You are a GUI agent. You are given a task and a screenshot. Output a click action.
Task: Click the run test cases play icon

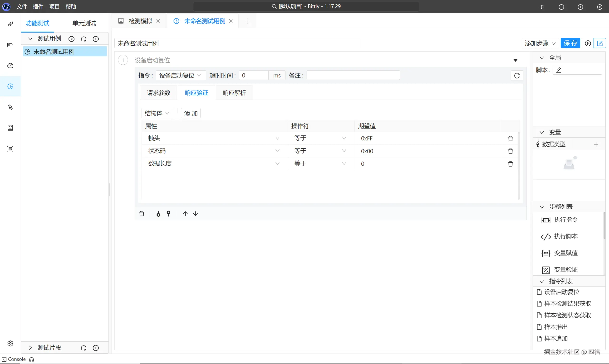(x=71, y=39)
